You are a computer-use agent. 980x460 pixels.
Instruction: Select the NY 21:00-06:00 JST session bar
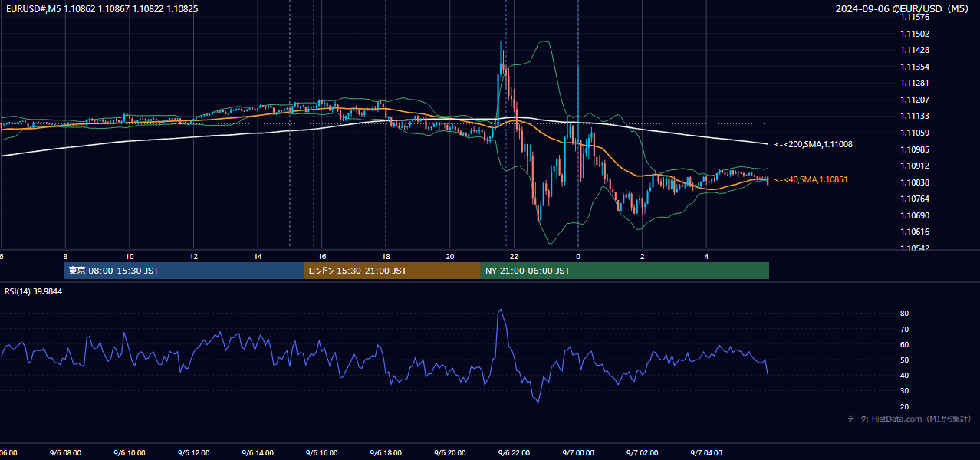point(625,271)
